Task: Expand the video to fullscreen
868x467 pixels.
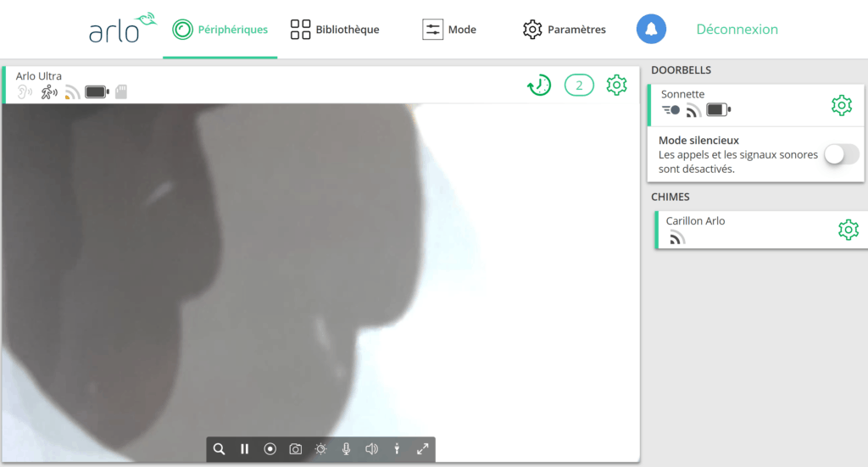Action: 422,449
